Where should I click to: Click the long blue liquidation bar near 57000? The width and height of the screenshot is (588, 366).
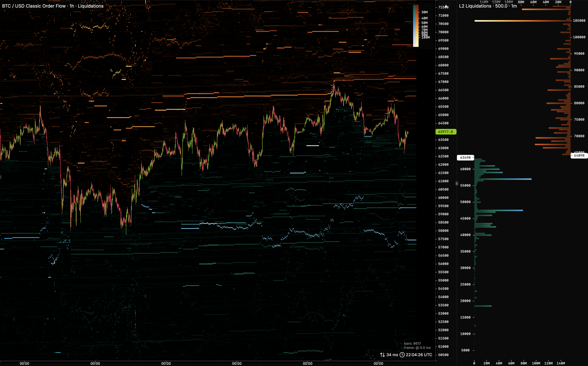pyautogui.click(x=503, y=179)
